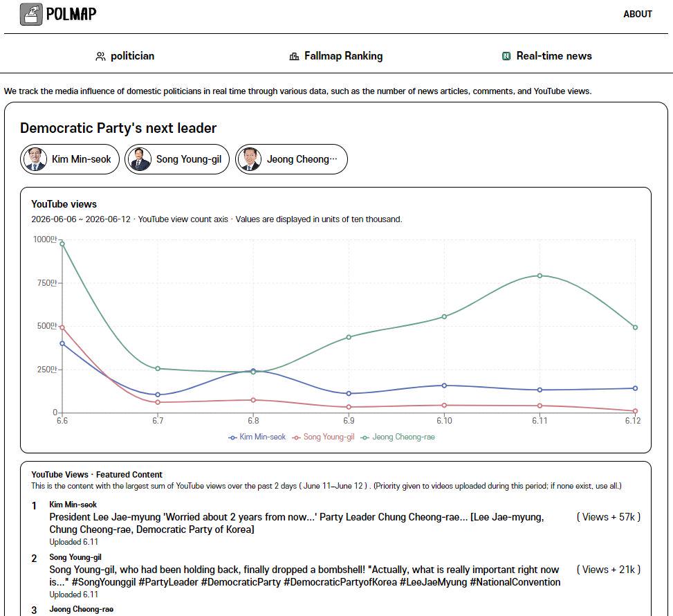Click Kim Min-seok's portrait thumbnail
The width and height of the screenshot is (673, 616).
(x=35, y=159)
